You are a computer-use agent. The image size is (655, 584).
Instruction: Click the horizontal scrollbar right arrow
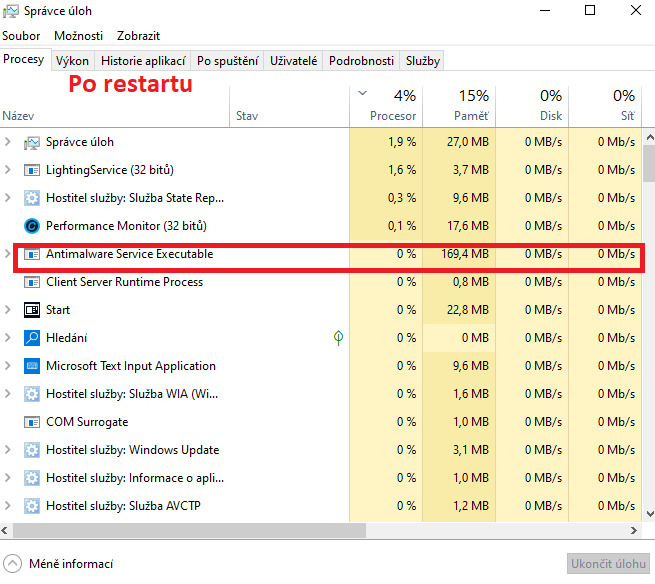pos(634,531)
